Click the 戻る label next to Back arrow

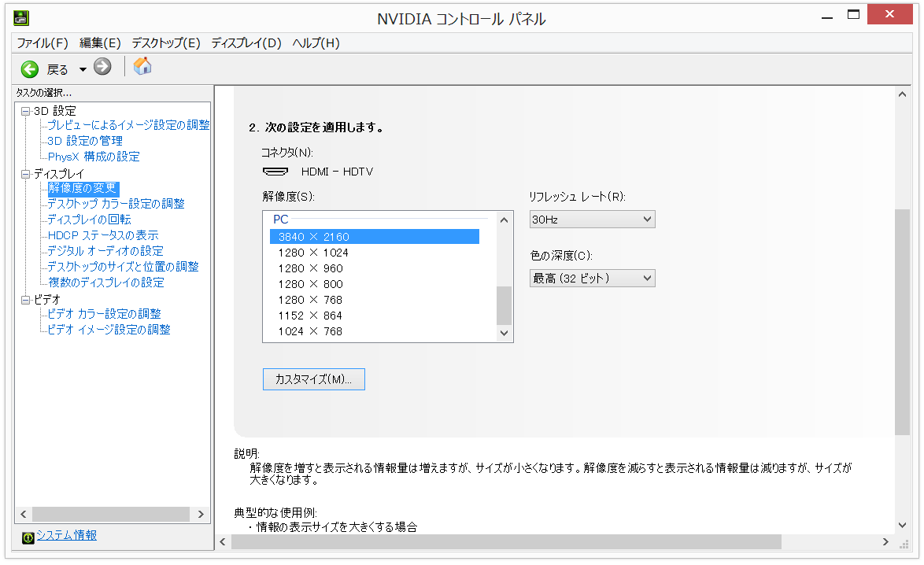point(57,69)
